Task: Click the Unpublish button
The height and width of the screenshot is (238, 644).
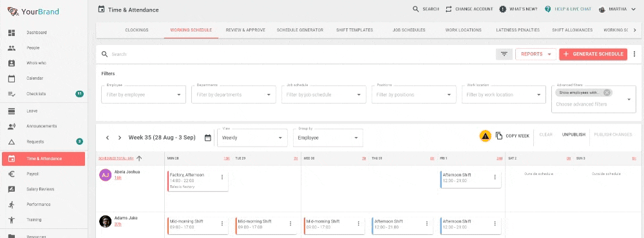Action: [573, 134]
